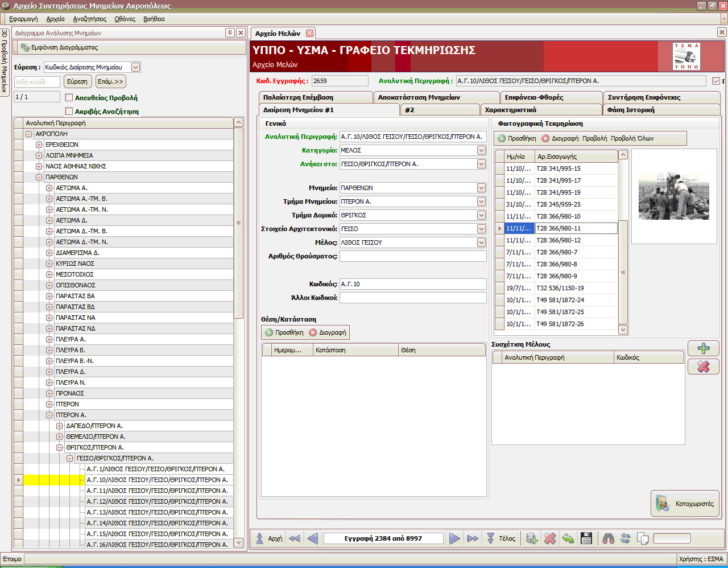Remove related member pink X button
The image size is (728, 568).
704,367
